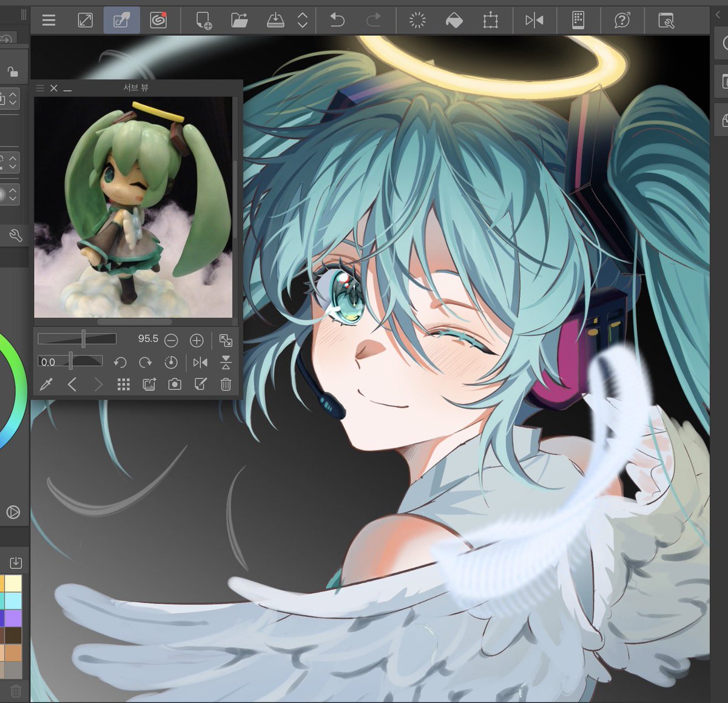Rotate Sub View image counterclockwise
The image size is (728, 703).
click(x=120, y=362)
